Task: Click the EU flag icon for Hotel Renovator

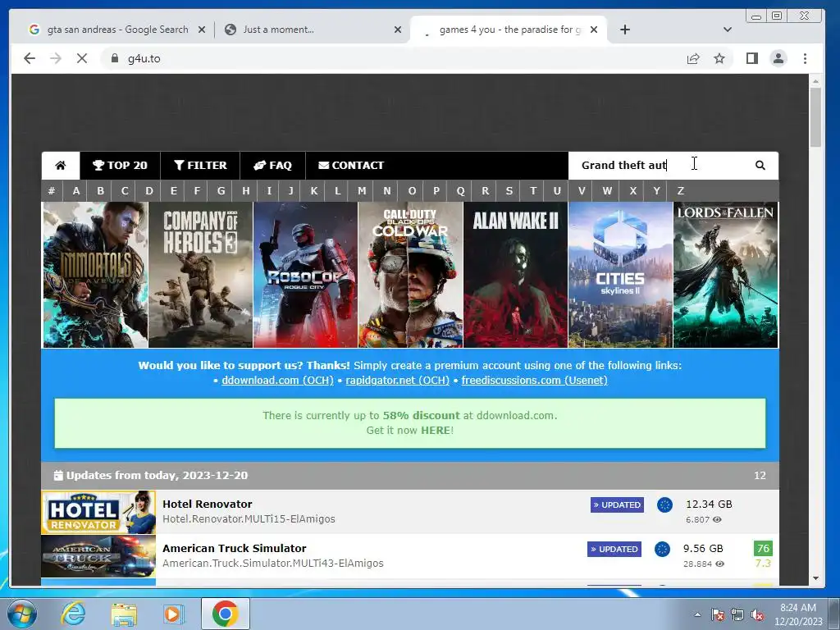Action: pos(664,504)
